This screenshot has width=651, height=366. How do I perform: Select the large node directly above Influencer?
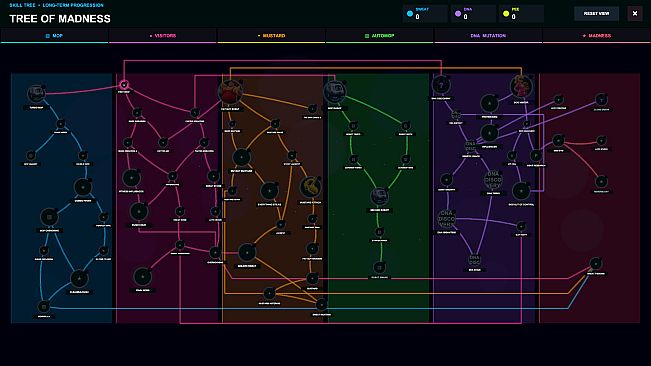tap(489, 103)
